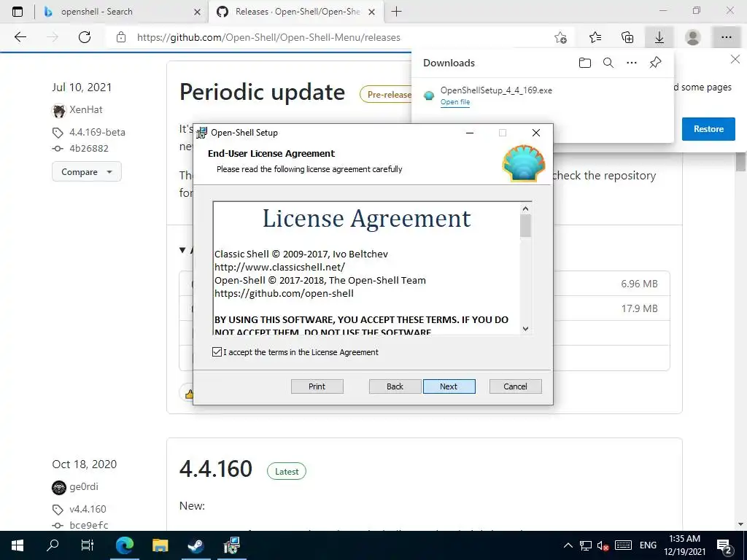Open the volume icon in system tray
Viewport: 747px width, 560px height.
pos(603,545)
